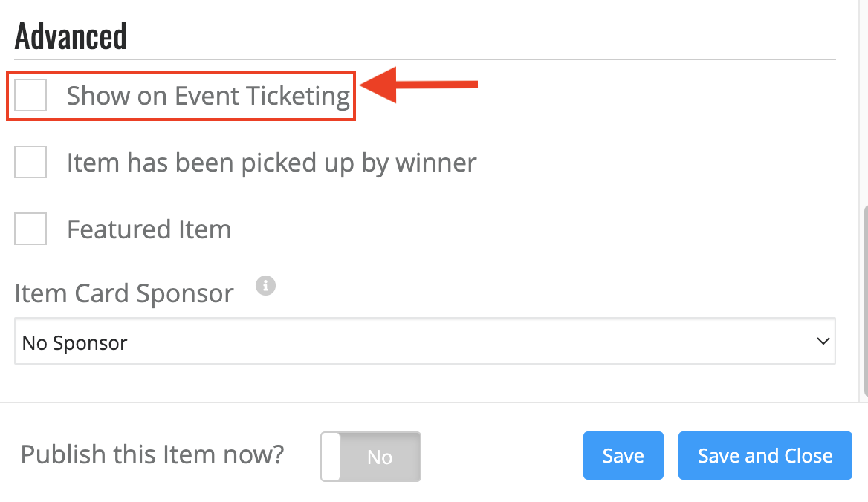Tick the Show on Event Ticketing checkbox
The width and height of the screenshot is (868, 502).
click(30, 95)
